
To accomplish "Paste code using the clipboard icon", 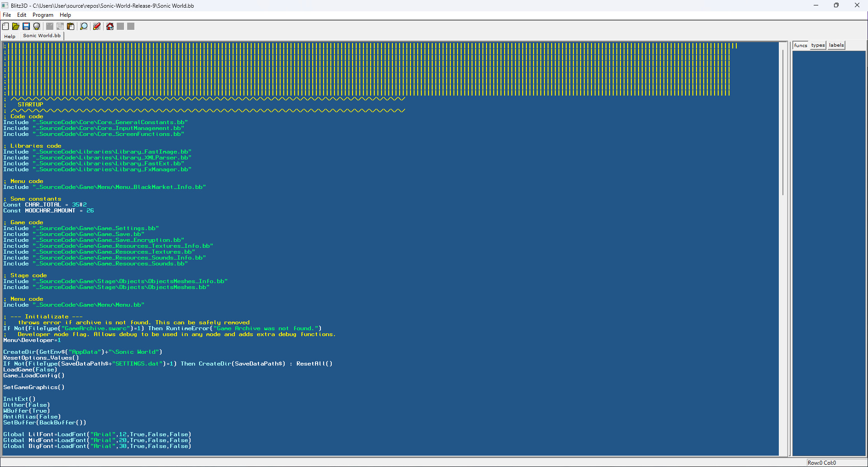I will [x=71, y=26].
